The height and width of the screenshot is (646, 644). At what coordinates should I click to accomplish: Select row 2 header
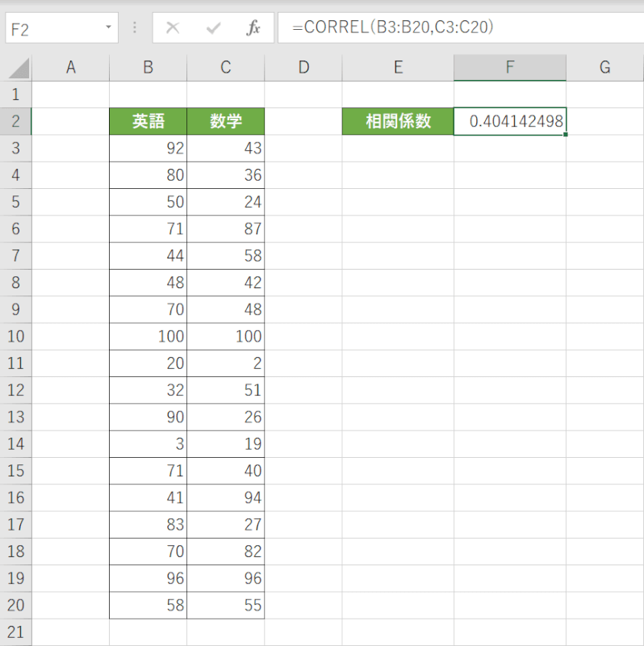pos(16,121)
